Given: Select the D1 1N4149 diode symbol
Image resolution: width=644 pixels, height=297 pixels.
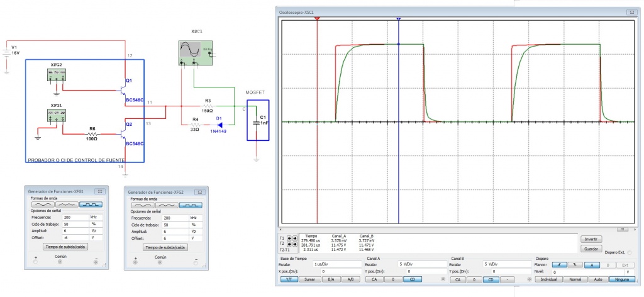Looking at the screenshot, I should 219,124.
